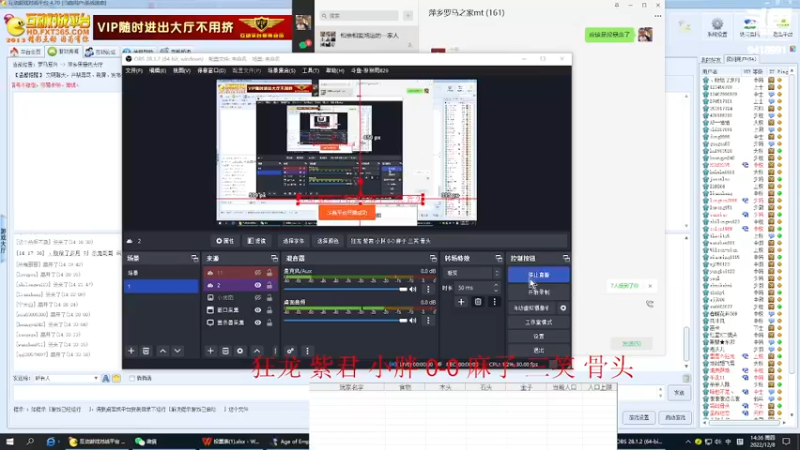The image size is (800, 450).
Task: Open OBS View menu
Action: click(x=181, y=70)
